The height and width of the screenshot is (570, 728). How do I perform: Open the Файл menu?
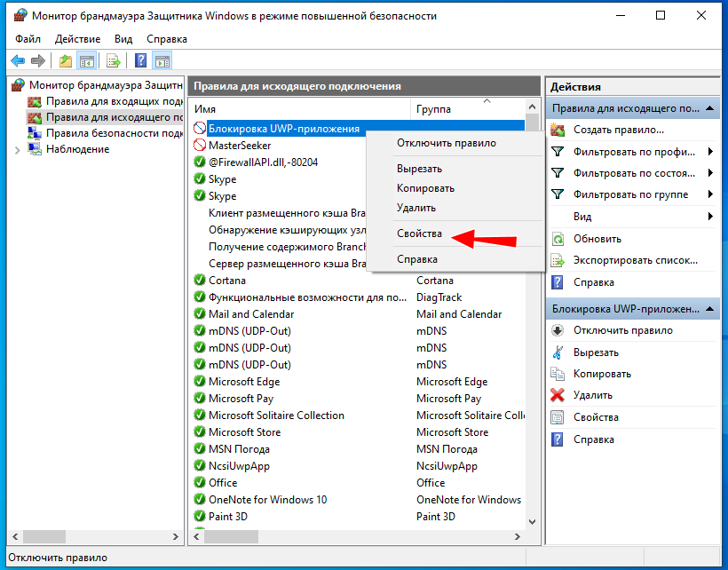tap(28, 39)
